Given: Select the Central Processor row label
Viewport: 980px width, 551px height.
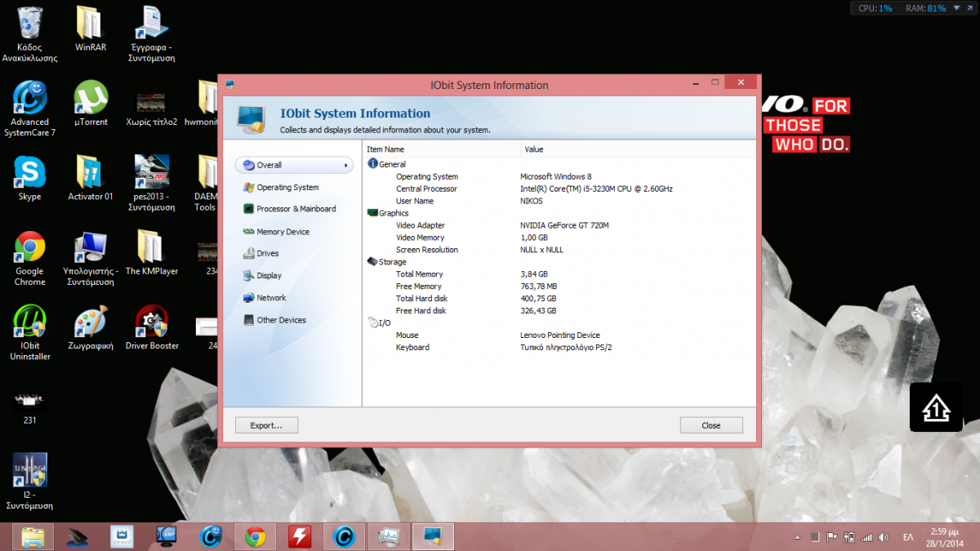Looking at the screenshot, I should coord(426,189).
